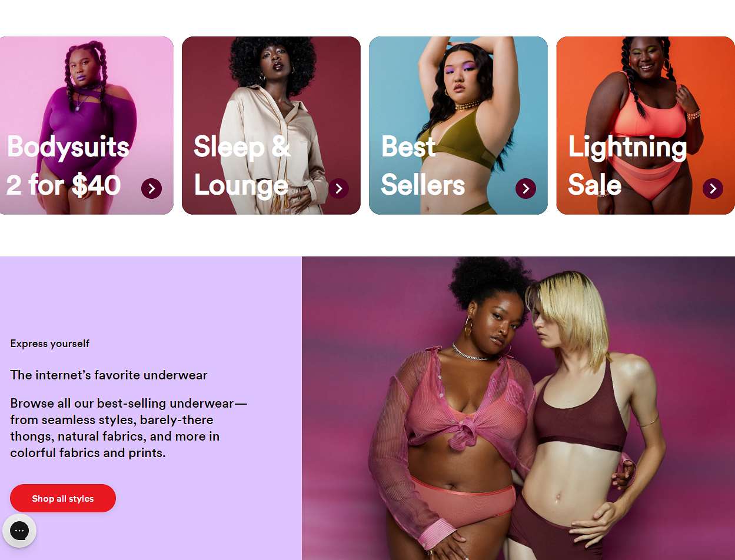Open Best Sellers via its arrow icon
The image size is (735, 560).
tap(526, 188)
